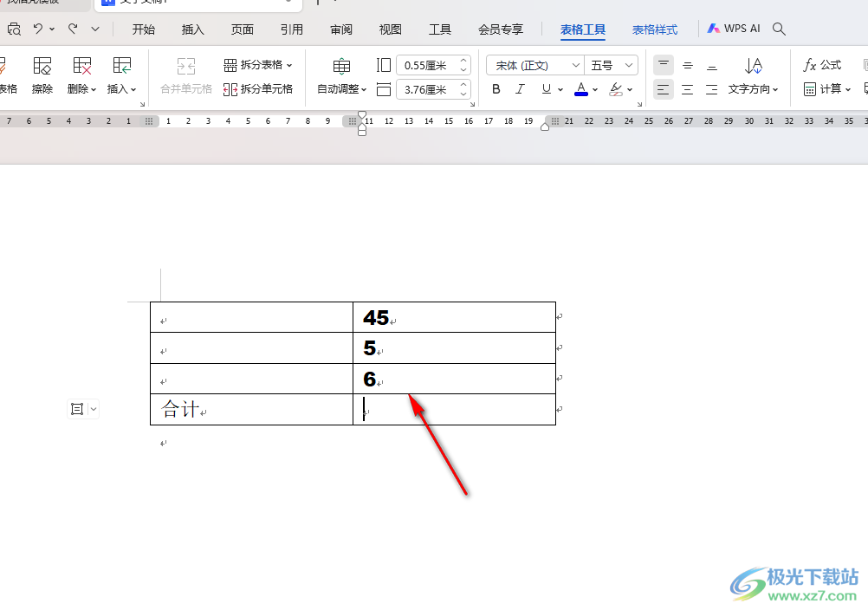Open the font group dialog launcher
The image size is (868, 610).
click(640, 104)
